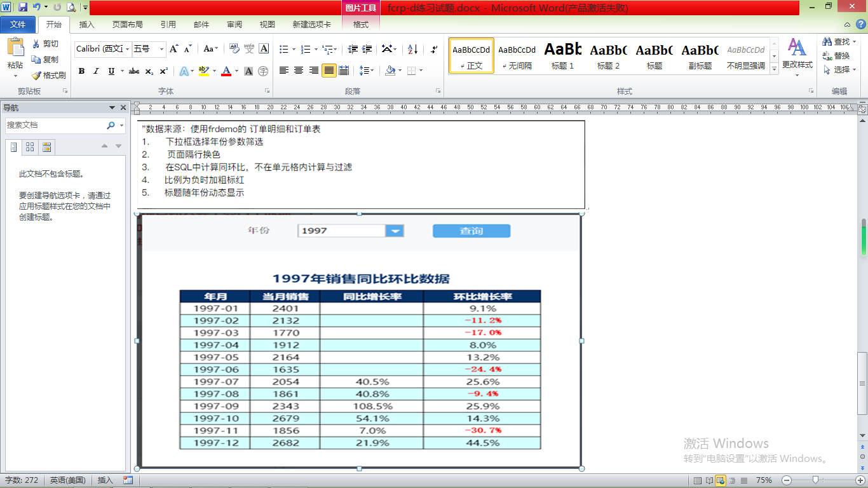Viewport: 868px width, 488px height.
Task: Click the Paste (粘贴) clipboard icon
Action: coord(15,48)
